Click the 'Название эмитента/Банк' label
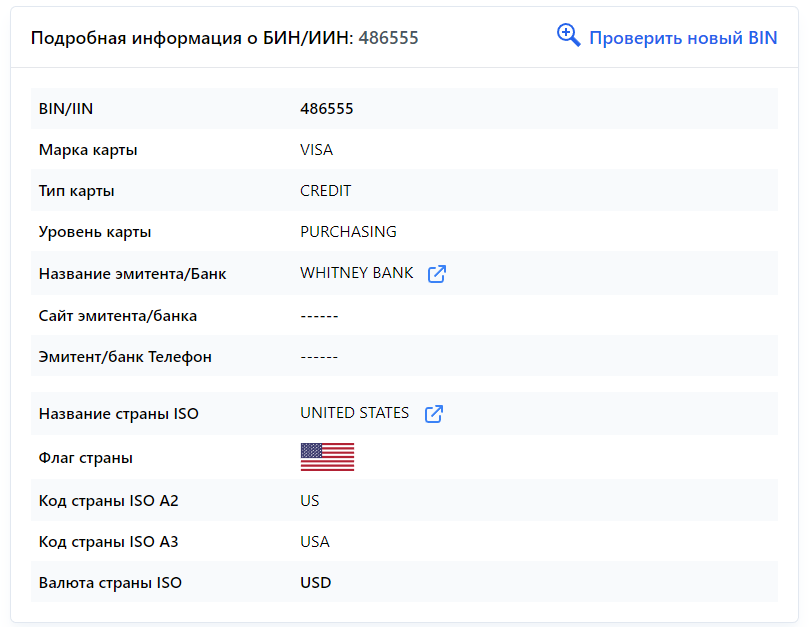This screenshot has width=809, height=627. click(x=133, y=274)
